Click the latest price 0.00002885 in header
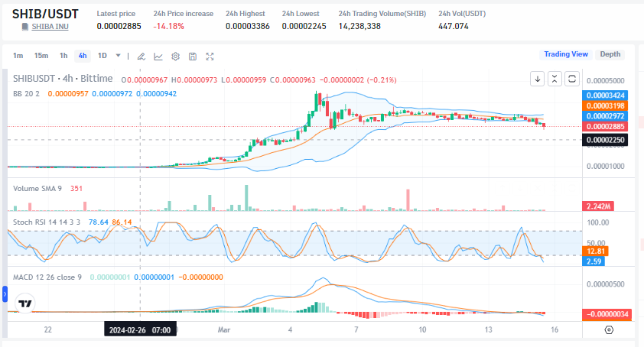The width and height of the screenshot is (644, 347). (x=119, y=26)
